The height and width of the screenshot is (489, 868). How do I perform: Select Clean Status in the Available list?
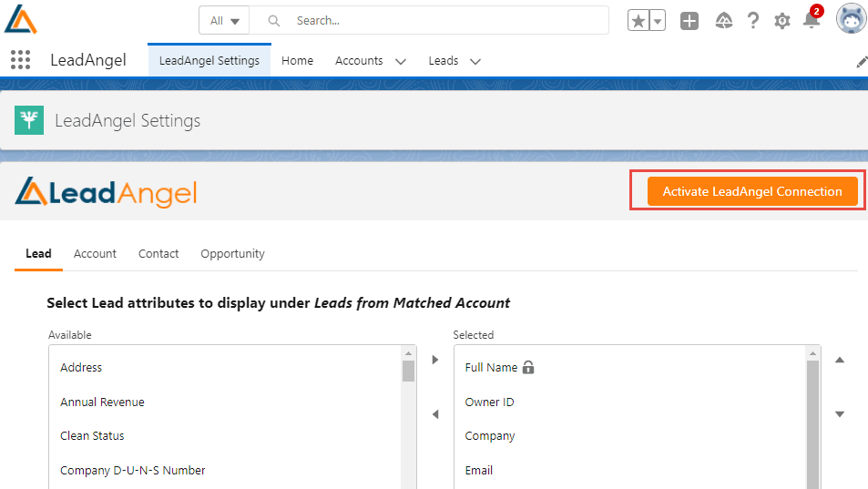click(224, 436)
